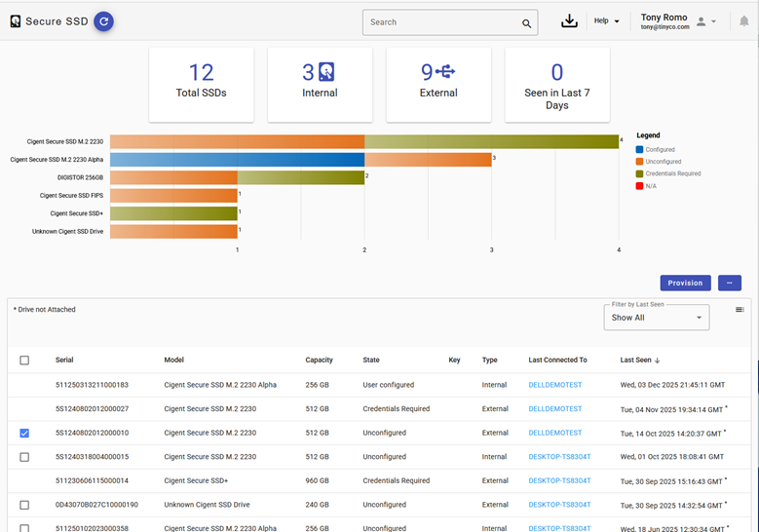
Task: Click 'Wed, 03 Dec 2025 21:45:11 GMT' timestamp
Action: click(672, 385)
